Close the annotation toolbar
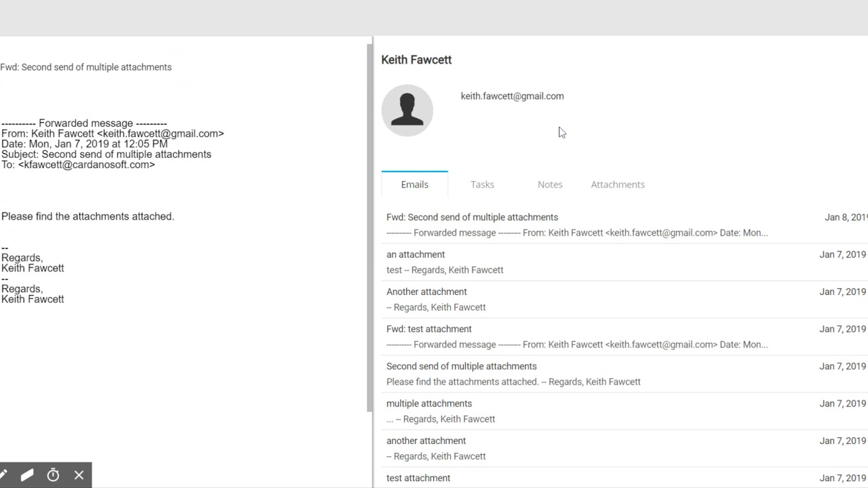Viewport: 868px width, 488px height. 79,475
